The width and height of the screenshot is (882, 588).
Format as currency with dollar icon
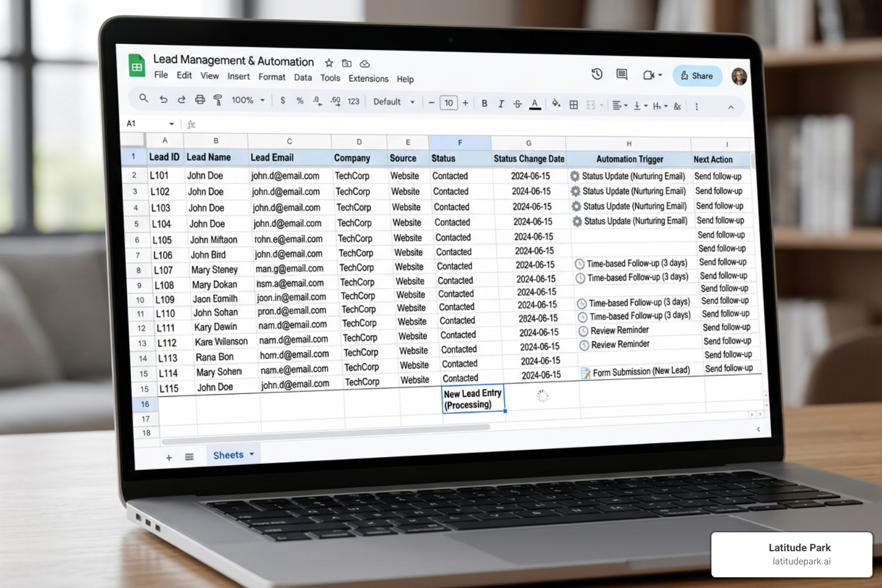tap(283, 100)
